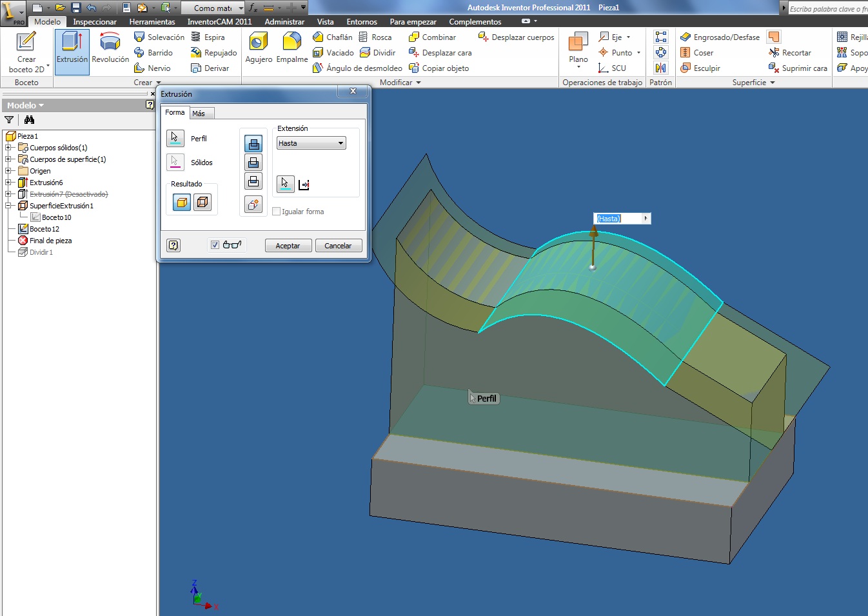Toggle the Intersect operation button
Viewport: 868px width, 616px height.
(253, 181)
